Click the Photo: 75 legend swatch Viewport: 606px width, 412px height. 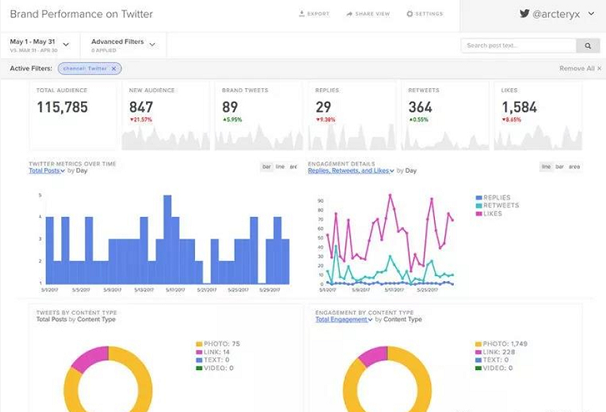199,344
